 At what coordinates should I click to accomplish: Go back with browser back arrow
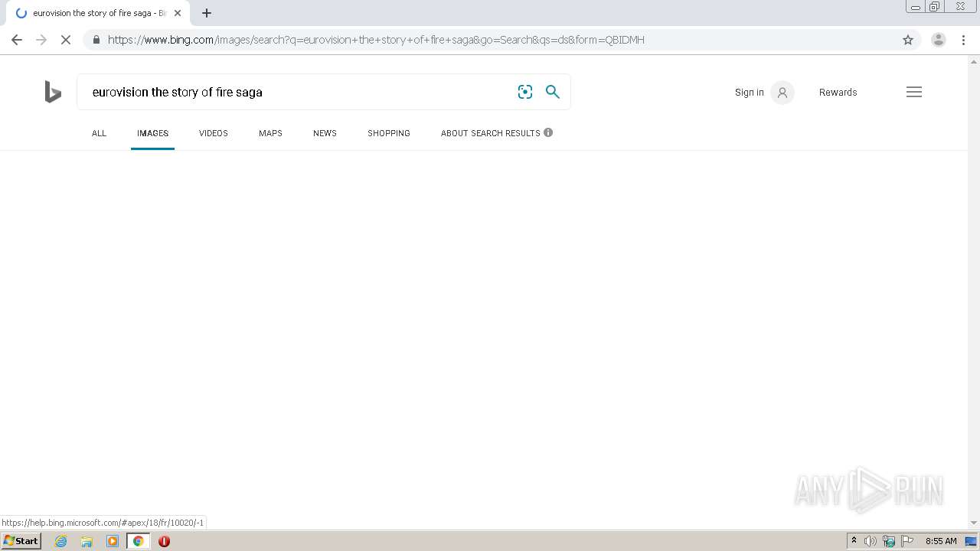coord(17,40)
